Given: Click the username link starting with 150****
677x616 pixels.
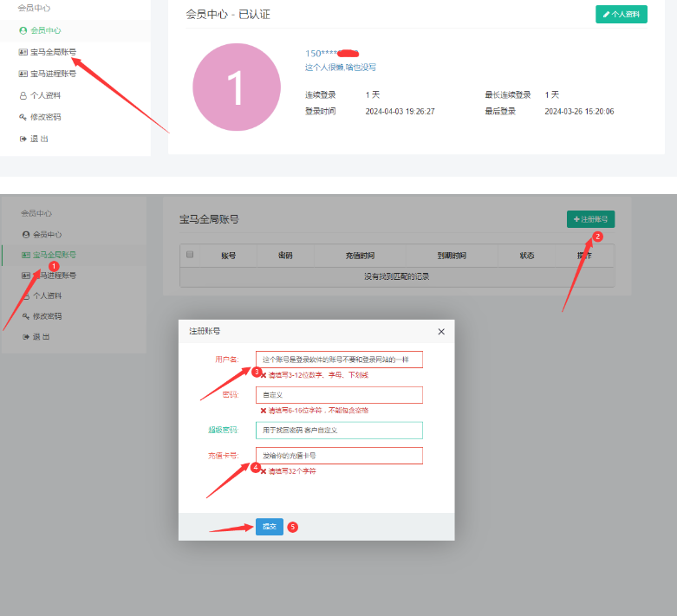Looking at the screenshot, I should coord(332,54).
